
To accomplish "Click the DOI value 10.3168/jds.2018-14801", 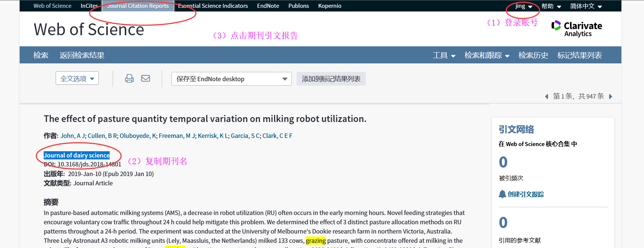I will tap(89, 164).
